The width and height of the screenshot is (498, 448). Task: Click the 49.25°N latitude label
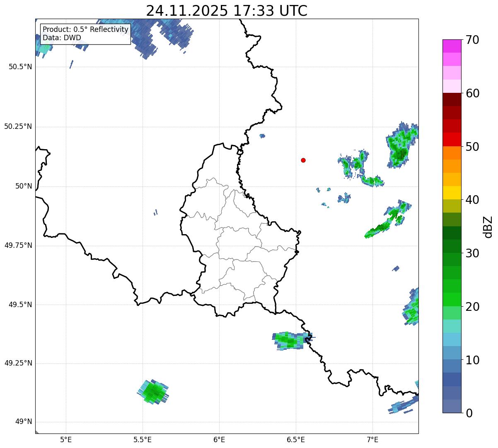click(x=18, y=363)
